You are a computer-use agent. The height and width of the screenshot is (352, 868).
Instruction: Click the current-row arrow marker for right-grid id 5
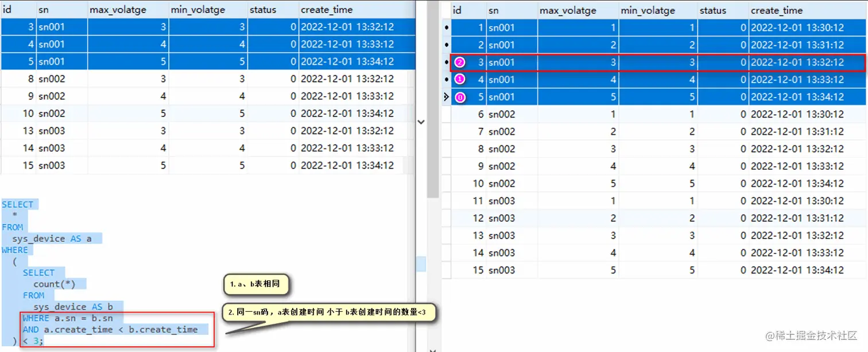(446, 97)
